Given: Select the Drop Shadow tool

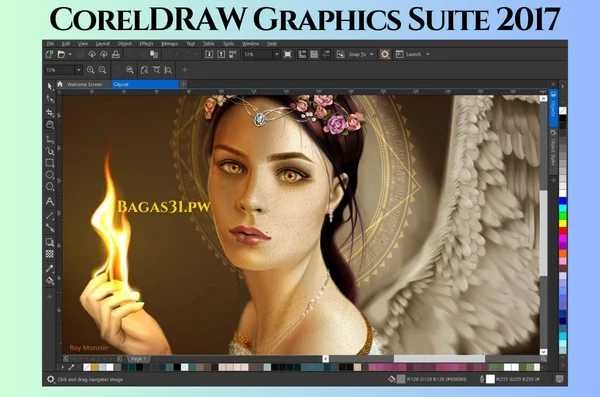Looking at the screenshot, I should pyautogui.click(x=49, y=242).
